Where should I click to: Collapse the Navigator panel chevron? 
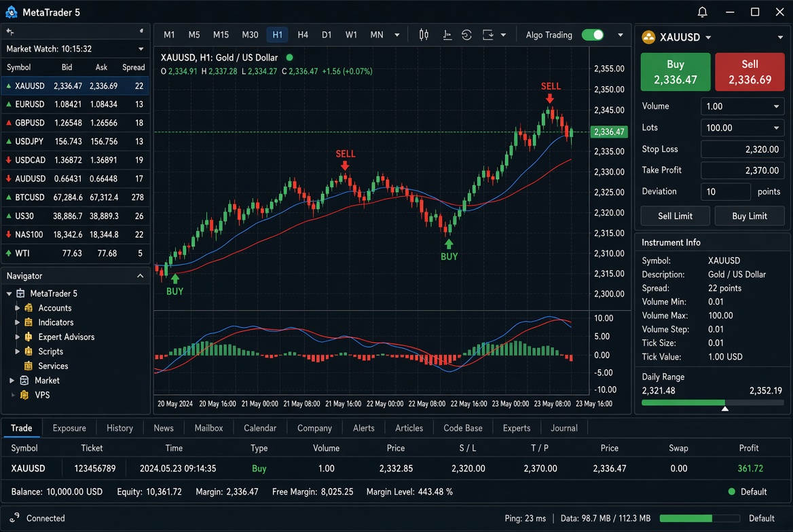coord(140,276)
